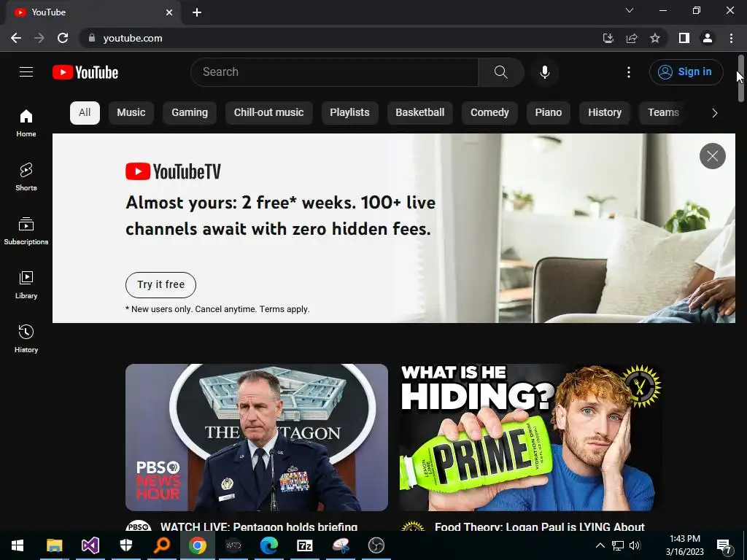
Task: Open volume control in system tray
Action: tap(635, 545)
